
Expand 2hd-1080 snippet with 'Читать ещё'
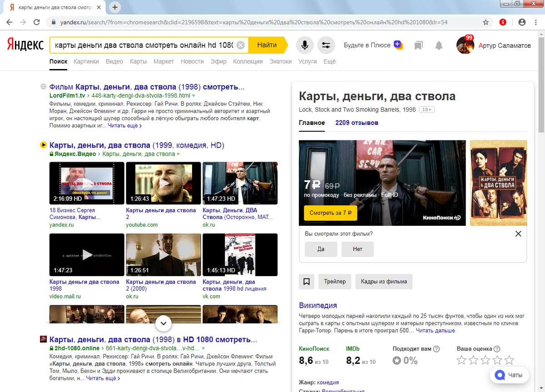point(103,378)
